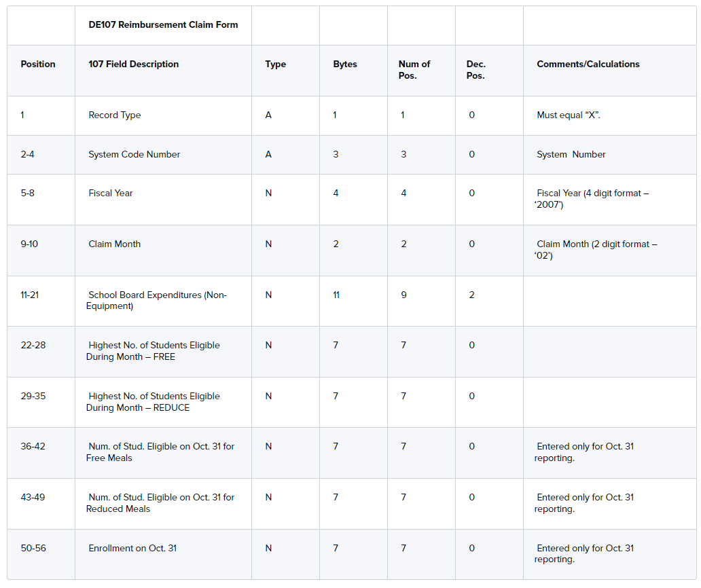The height and width of the screenshot is (588, 701).
Task: Select the Claim Month field cell
Action: (x=115, y=244)
